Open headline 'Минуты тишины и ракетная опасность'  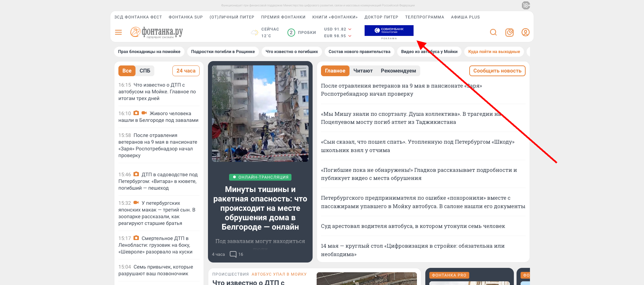(x=260, y=208)
